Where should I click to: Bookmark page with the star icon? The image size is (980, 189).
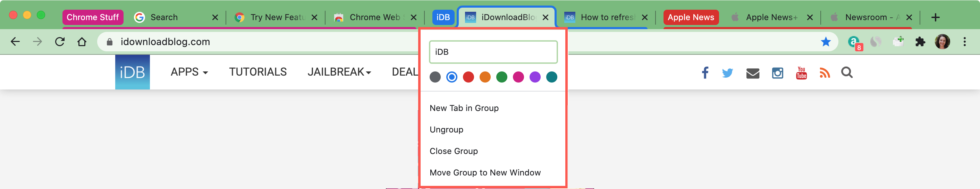(x=826, y=42)
